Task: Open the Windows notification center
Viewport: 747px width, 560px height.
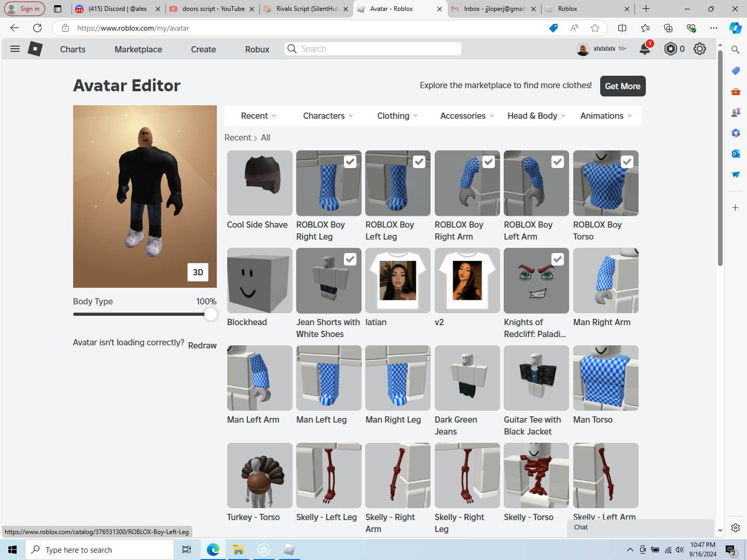Action: (731, 550)
